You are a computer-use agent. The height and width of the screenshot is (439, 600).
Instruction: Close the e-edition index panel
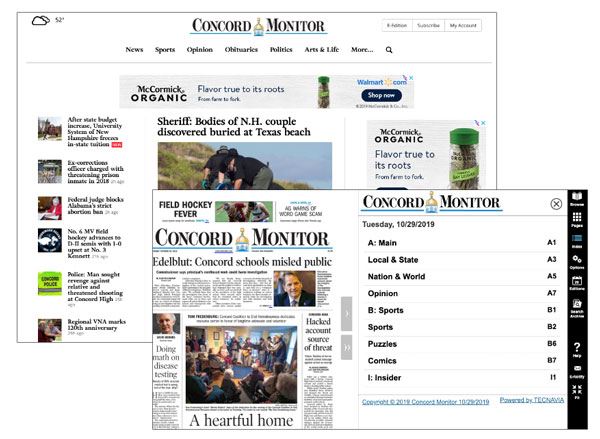tap(556, 204)
